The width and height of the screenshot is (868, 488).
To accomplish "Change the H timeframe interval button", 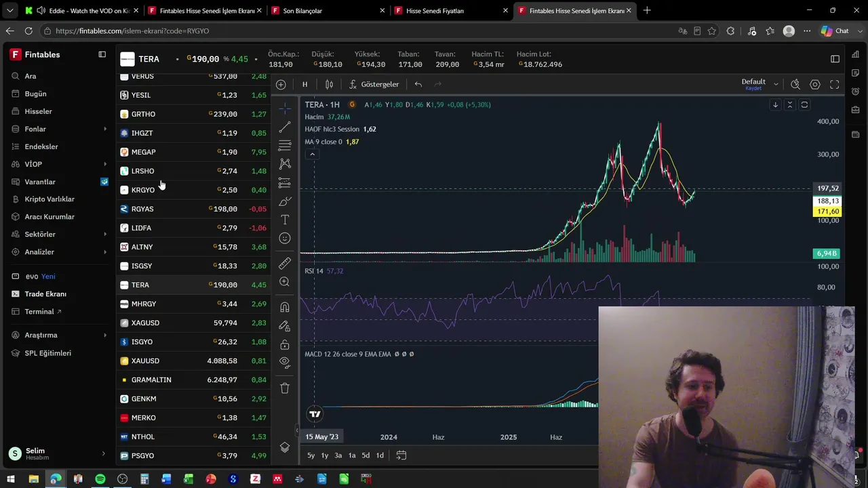I will pos(304,84).
